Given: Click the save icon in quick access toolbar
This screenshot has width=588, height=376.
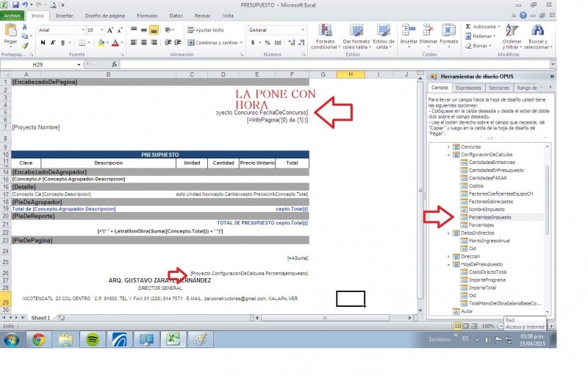Looking at the screenshot, I should (15, 4).
